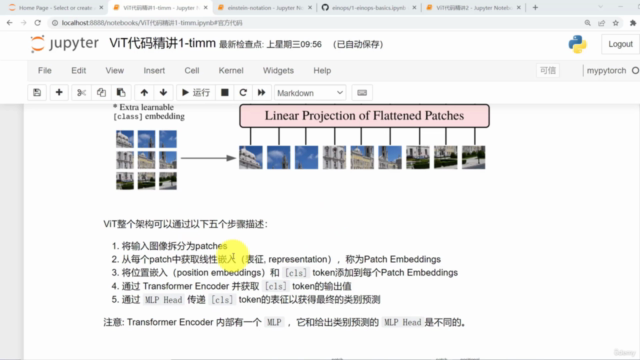The height and width of the screenshot is (360, 640).
Task: Click first flattened patch thumbnail in the row
Action: [251, 158]
